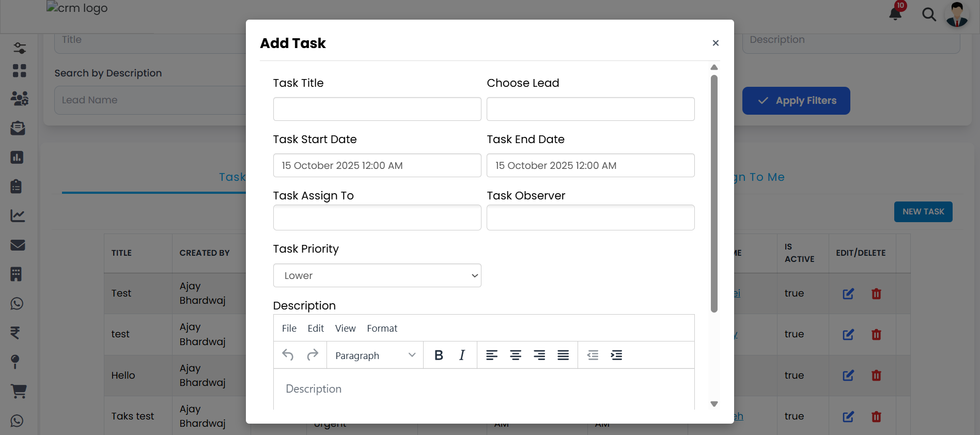Open the Task Priority dropdown
980x435 pixels.
(377, 275)
